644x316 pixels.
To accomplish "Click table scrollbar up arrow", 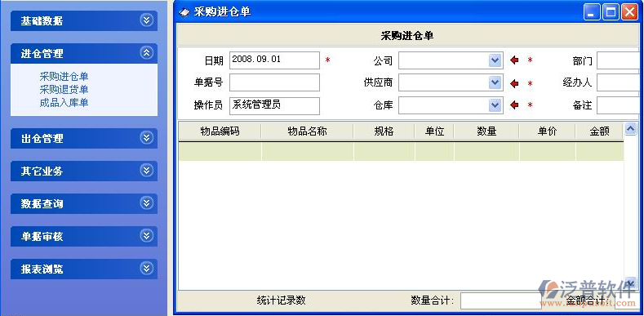I will 630,130.
